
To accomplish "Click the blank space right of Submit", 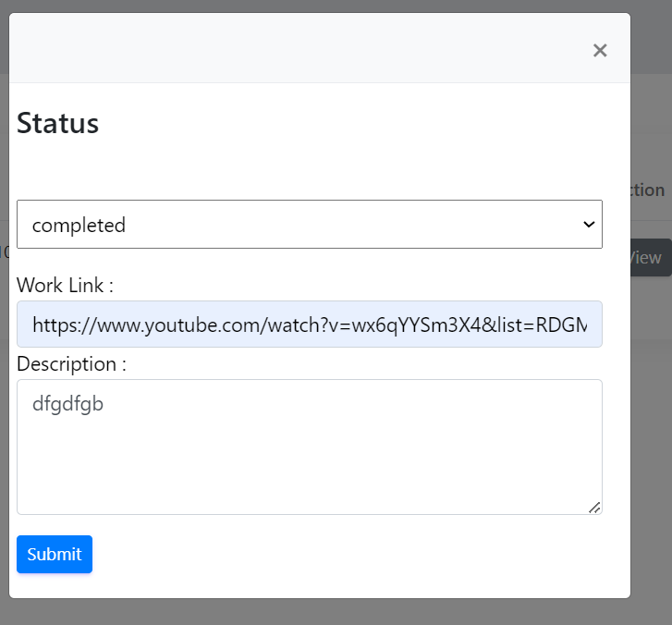I will [351, 554].
